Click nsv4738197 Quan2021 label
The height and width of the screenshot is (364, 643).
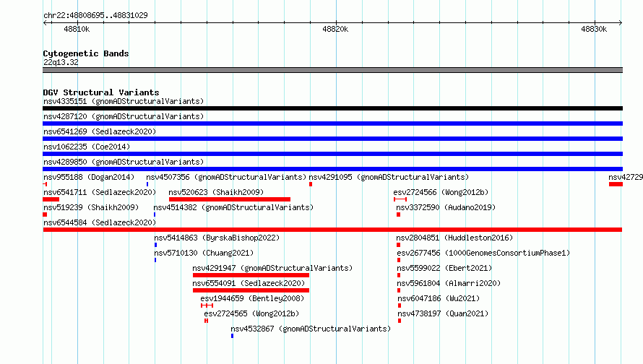click(443, 313)
